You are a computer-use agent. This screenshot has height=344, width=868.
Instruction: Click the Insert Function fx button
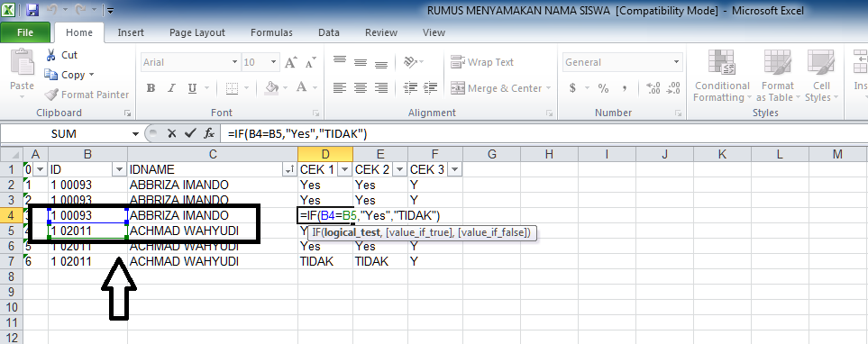(209, 133)
